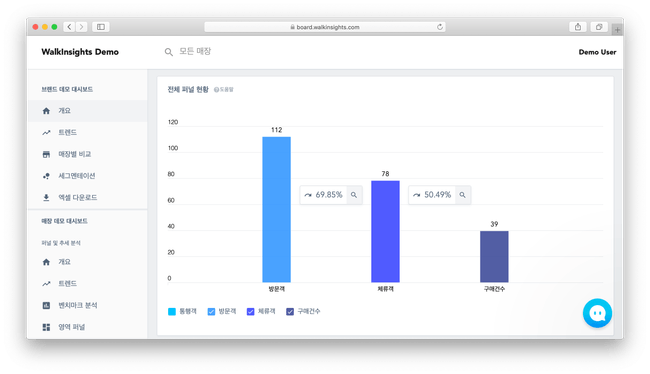Click the 전체 퍼널 현황 chart title
The width and height of the screenshot is (650, 374).
point(188,89)
